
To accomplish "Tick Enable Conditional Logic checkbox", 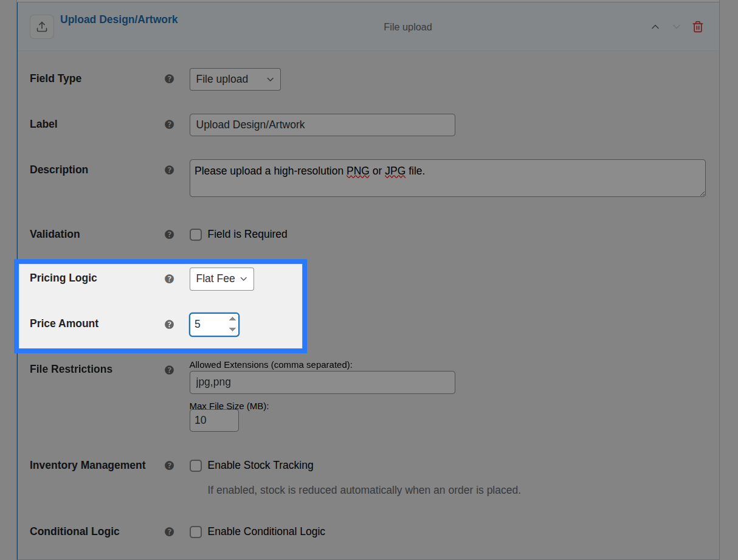I will [196, 532].
